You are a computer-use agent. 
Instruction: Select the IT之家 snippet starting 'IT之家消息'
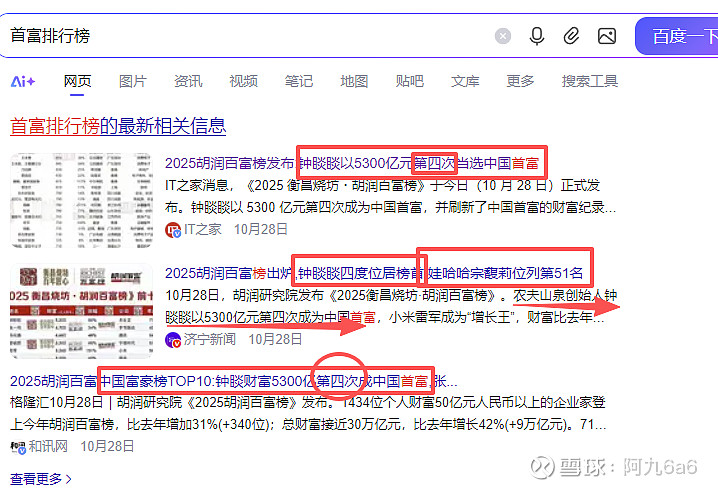(x=391, y=196)
